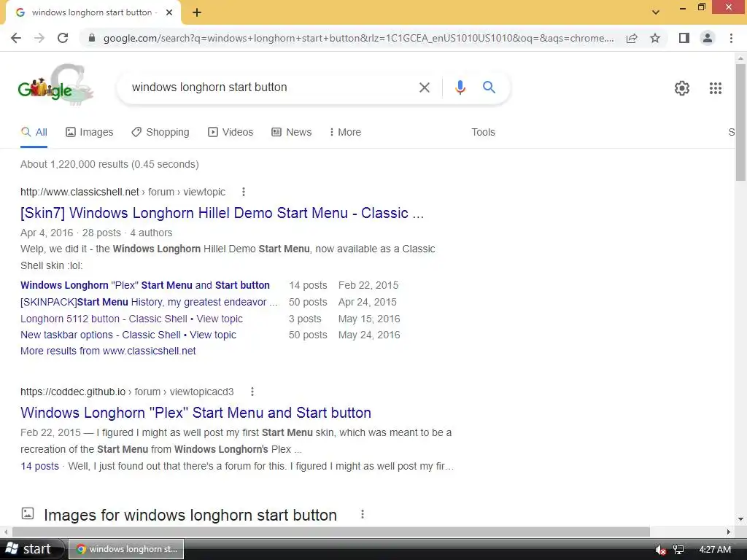Clear the search box with the X

(425, 87)
